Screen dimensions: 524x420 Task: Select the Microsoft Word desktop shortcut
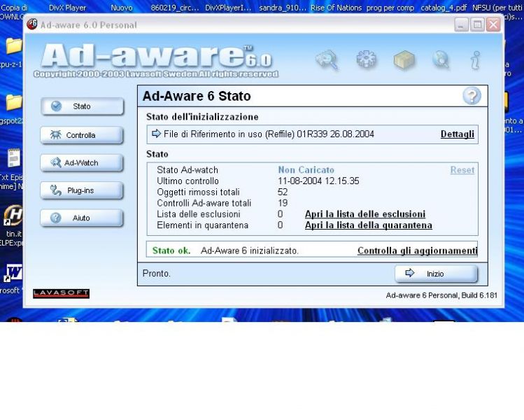(13, 273)
